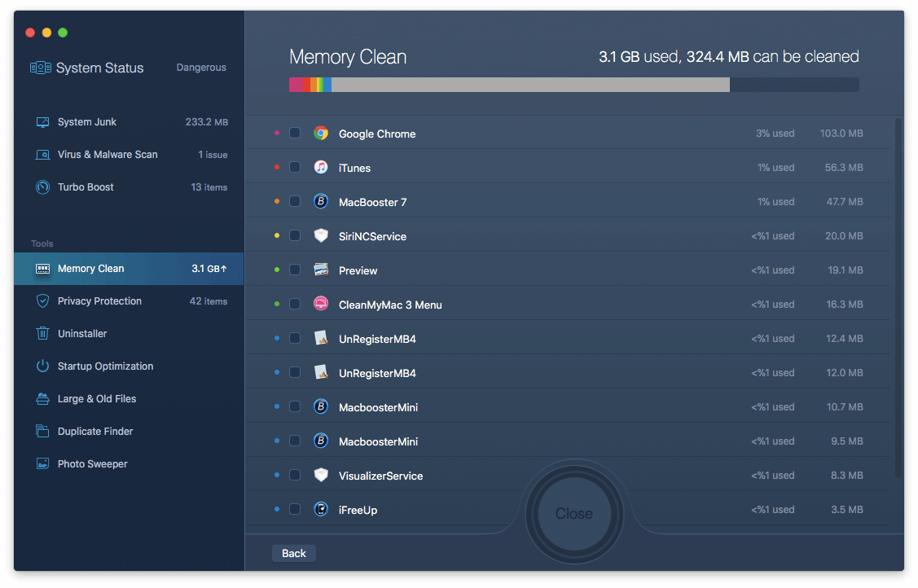Screen dimensions: 918x588
Task: Click the CleanMyMac 3 Menu icon
Action: click(x=321, y=305)
